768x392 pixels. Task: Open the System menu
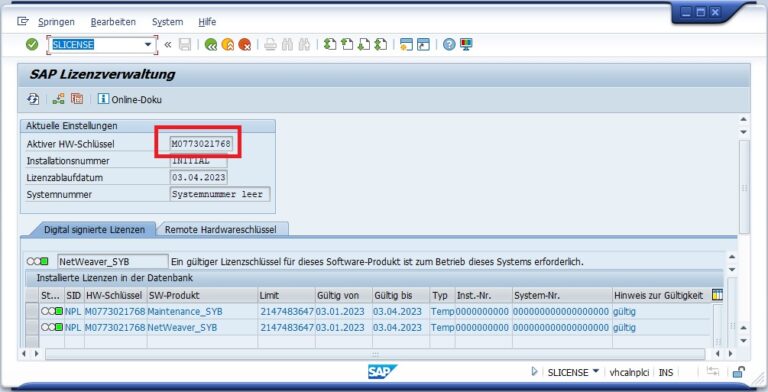pos(168,22)
